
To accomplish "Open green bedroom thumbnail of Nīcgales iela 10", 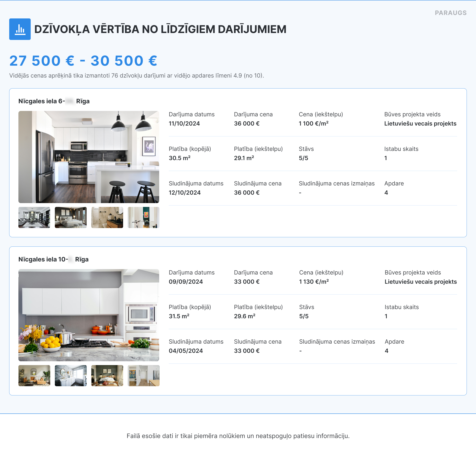I will [x=107, y=376].
